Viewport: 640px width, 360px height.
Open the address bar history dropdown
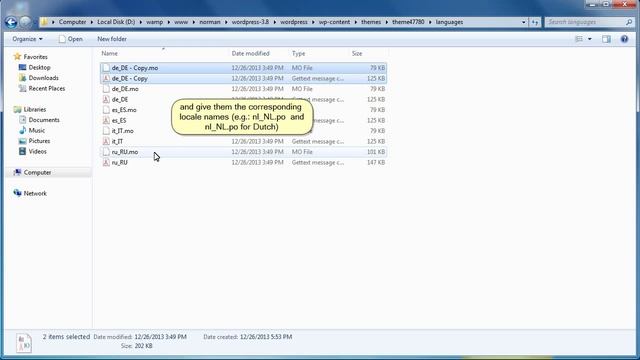[524, 22]
